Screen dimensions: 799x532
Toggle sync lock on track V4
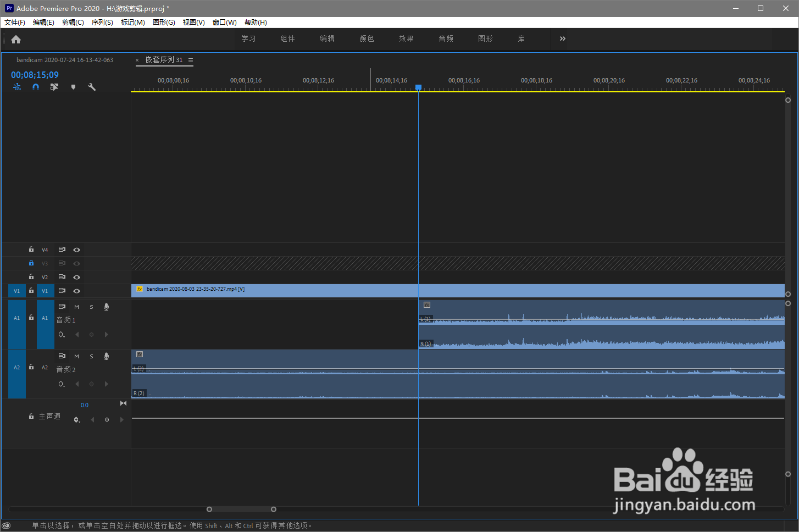tap(62, 250)
